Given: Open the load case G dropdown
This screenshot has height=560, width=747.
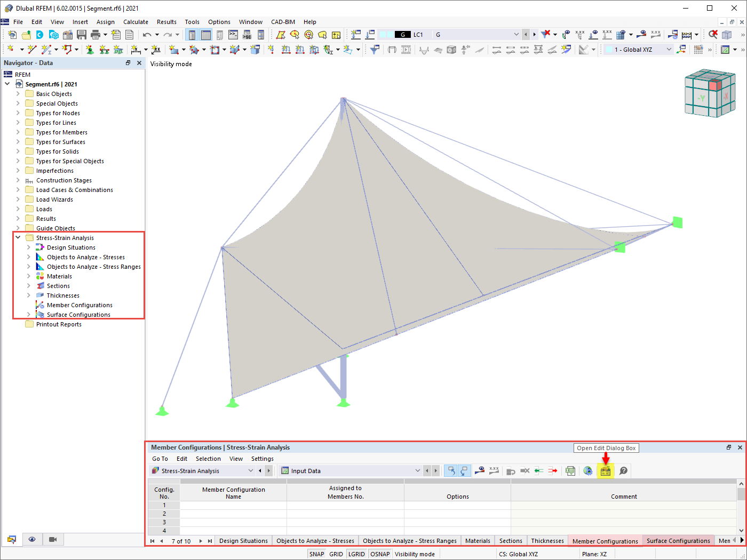Looking at the screenshot, I should (x=516, y=35).
